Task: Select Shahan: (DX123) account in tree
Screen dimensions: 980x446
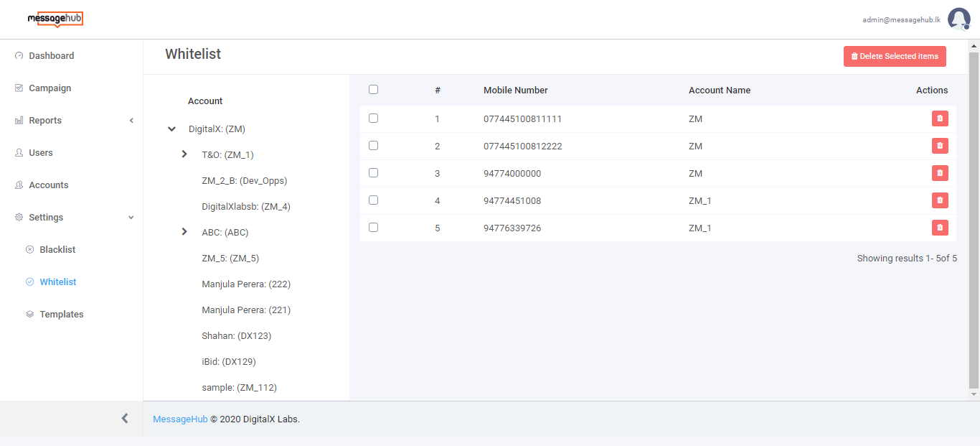Action: 236,336
